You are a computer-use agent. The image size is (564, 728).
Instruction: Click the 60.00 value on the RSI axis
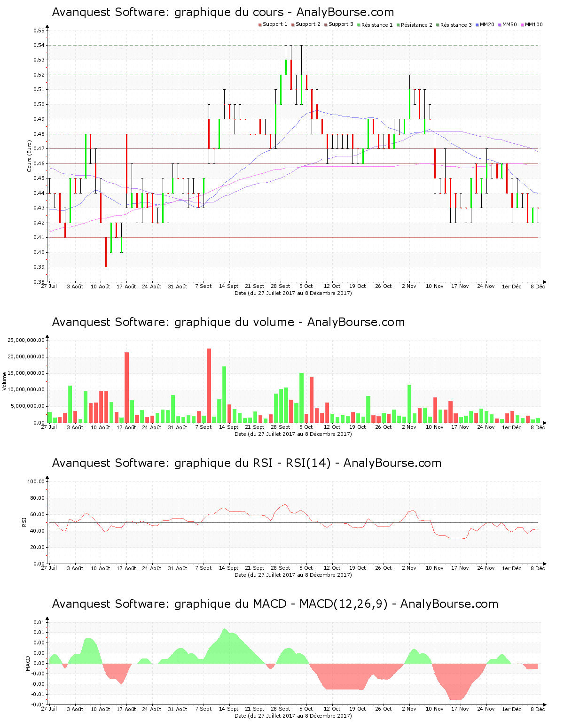[38, 514]
